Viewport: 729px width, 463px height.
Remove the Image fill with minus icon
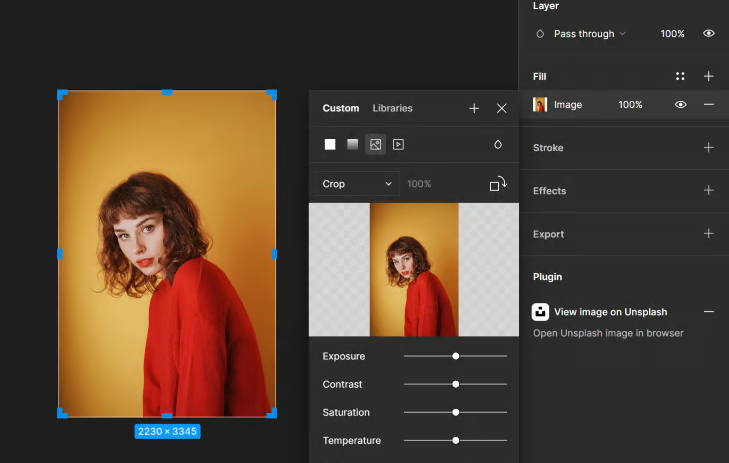[x=708, y=104]
